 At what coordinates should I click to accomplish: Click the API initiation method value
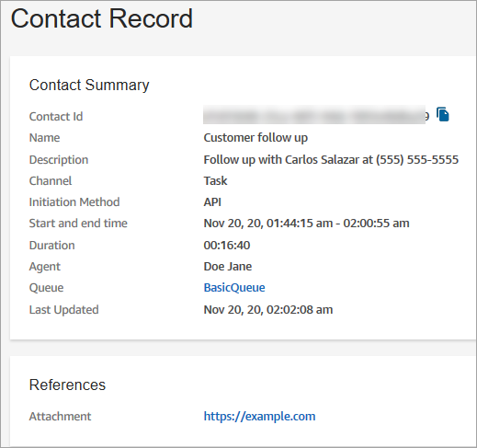pos(212,202)
